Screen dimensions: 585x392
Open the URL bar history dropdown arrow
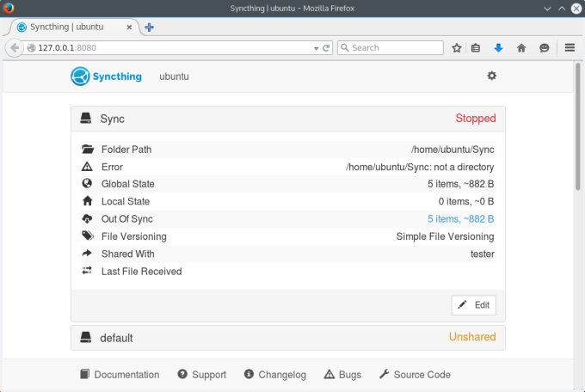[x=316, y=48]
